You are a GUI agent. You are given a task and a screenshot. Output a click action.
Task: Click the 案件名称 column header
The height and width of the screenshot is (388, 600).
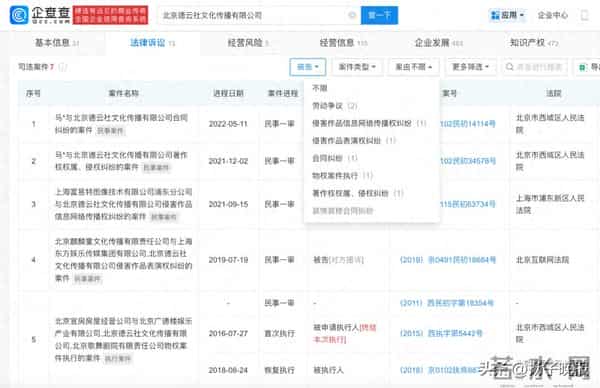124,93
